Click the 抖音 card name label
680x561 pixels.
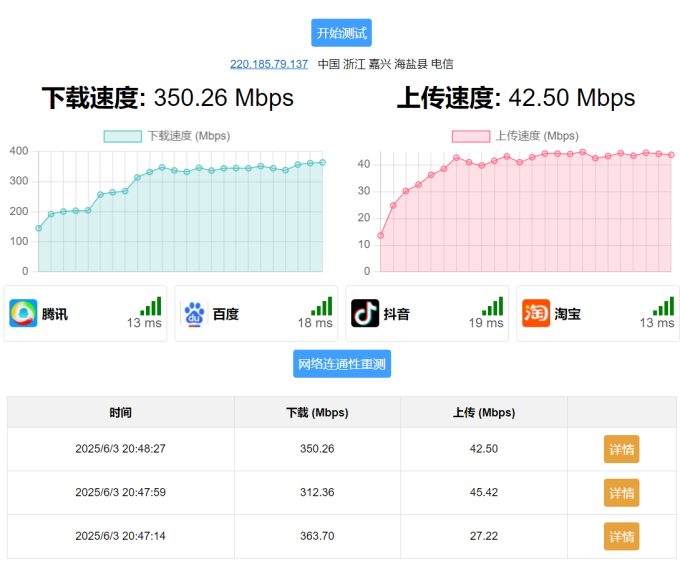[397, 314]
